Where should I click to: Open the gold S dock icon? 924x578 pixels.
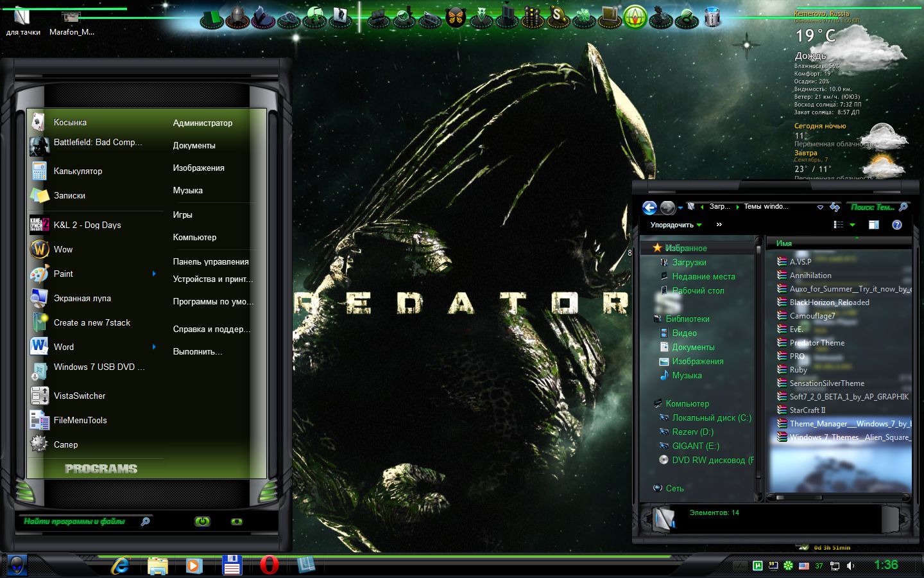coord(558,17)
